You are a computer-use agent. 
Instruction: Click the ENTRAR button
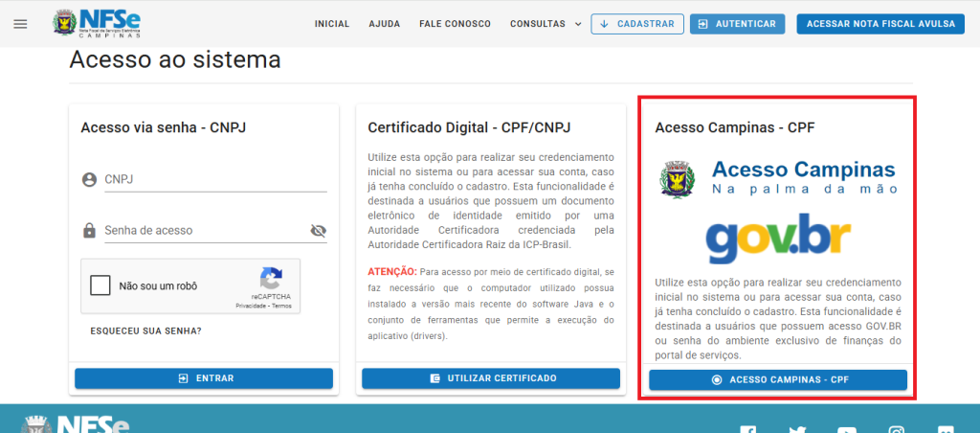tap(204, 378)
